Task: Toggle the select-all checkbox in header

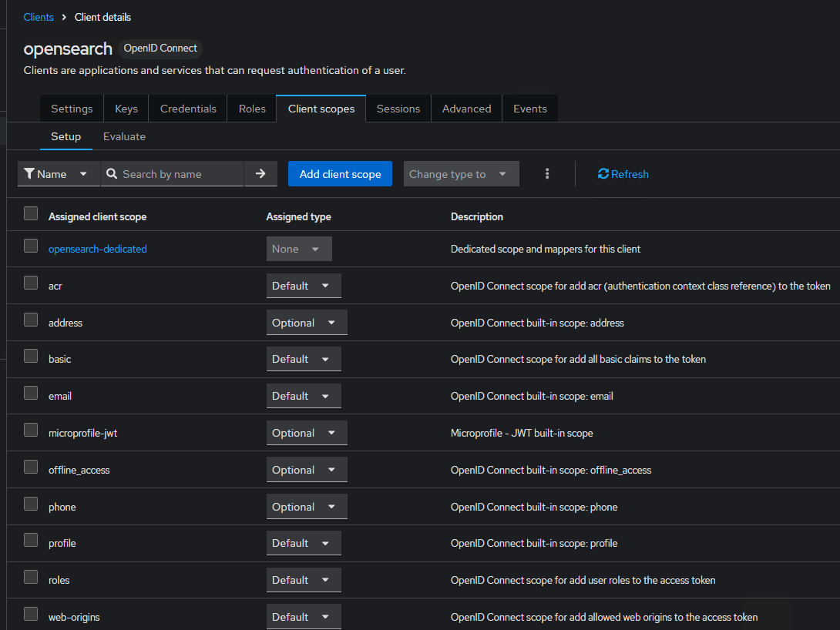Action: click(31, 213)
